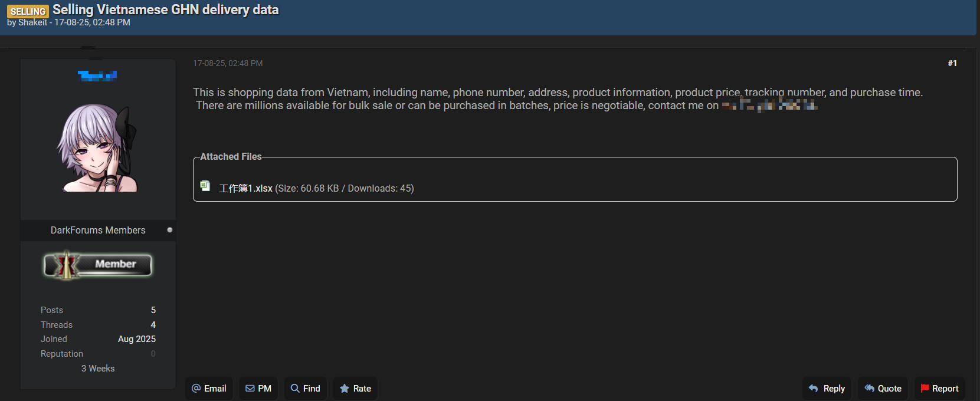This screenshot has width=980, height=401.
Task: Click the Reputation value of 0
Action: (x=153, y=354)
